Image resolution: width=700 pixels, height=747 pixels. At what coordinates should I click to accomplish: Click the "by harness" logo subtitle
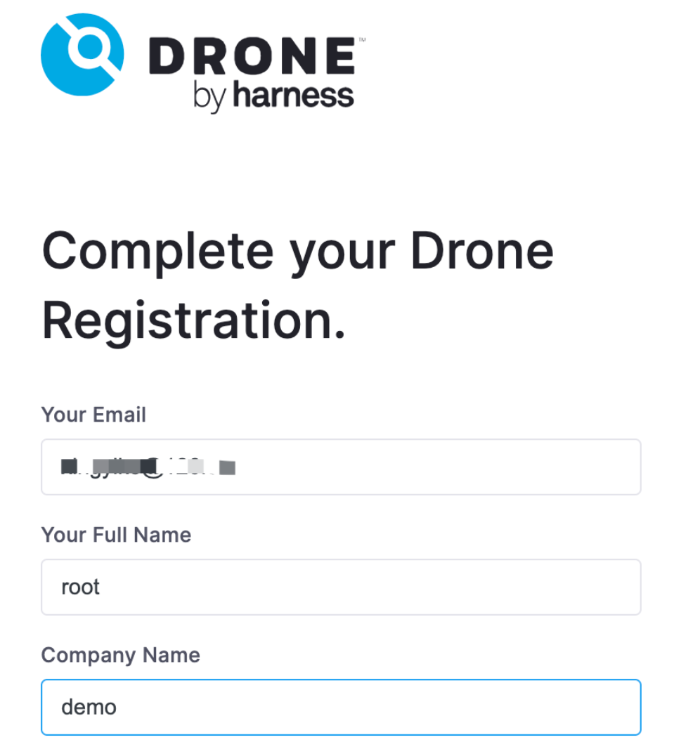click(x=274, y=96)
